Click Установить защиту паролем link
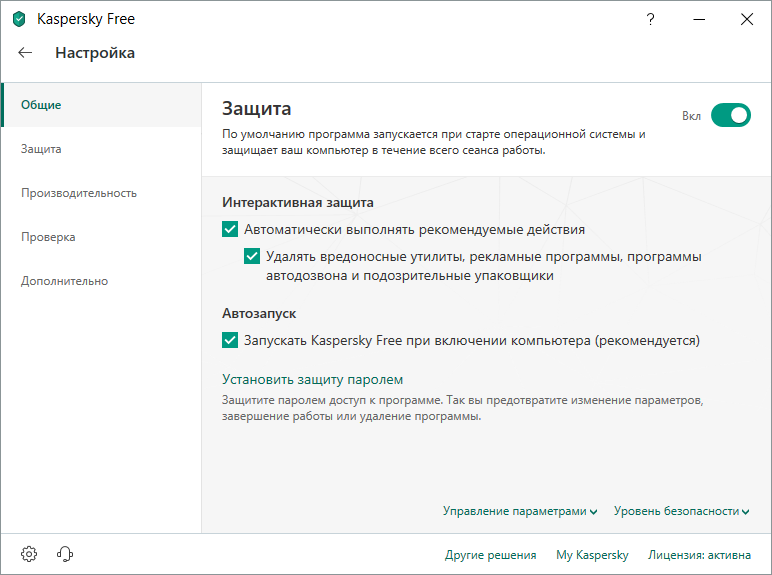The image size is (772, 575). (312, 380)
